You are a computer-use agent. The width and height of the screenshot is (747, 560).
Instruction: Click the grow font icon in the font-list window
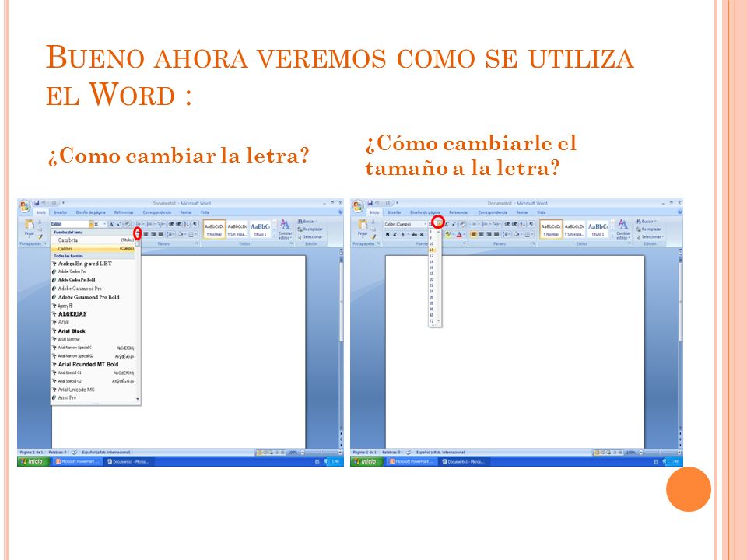(112, 224)
